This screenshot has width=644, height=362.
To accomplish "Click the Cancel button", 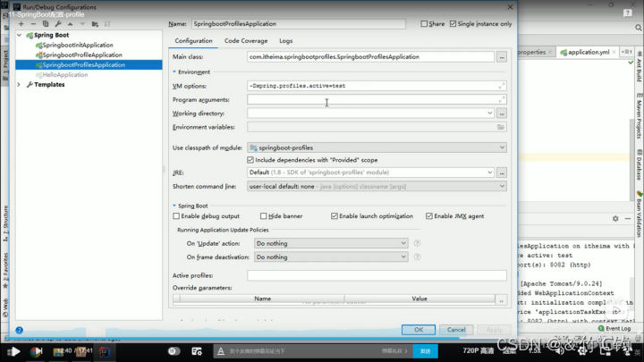I will [x=456, y=330].
